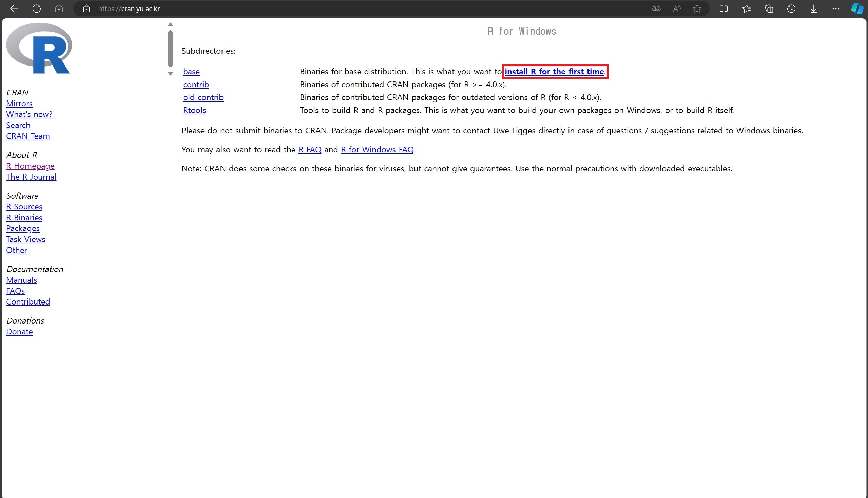
Task: Open read aloud icon in address bar
Action: [x=676, y=8]
